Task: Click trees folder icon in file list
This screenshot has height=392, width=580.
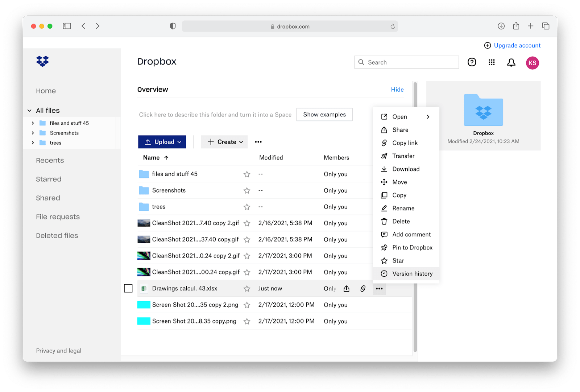Action: [144, 207]
